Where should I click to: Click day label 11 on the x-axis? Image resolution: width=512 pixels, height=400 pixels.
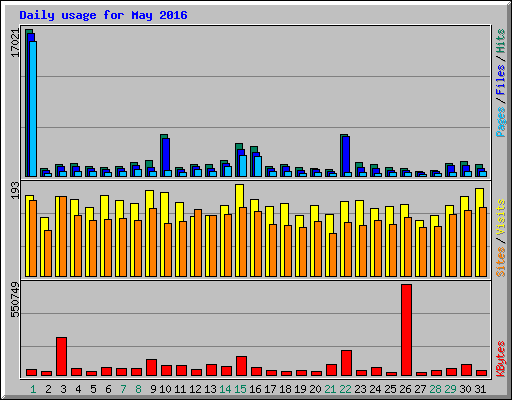pos(180,389)
